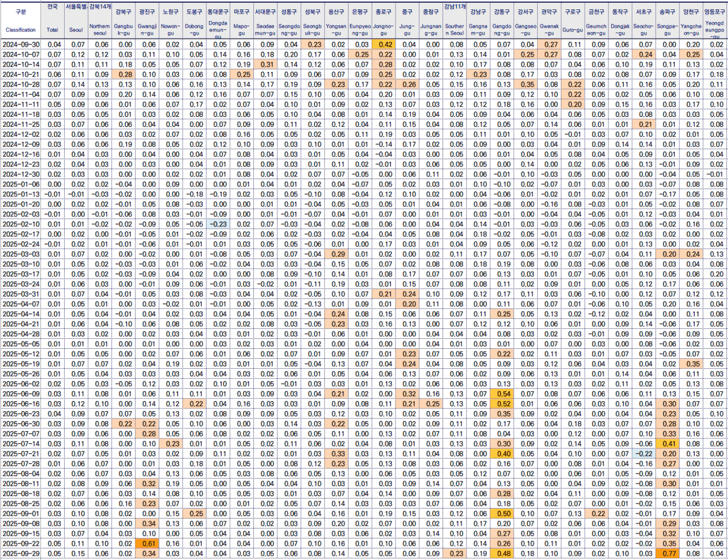Click the 송파구 Songpa-gu column header
The width and height of the screenshot is (728, 560).
[x=668, y=20]
